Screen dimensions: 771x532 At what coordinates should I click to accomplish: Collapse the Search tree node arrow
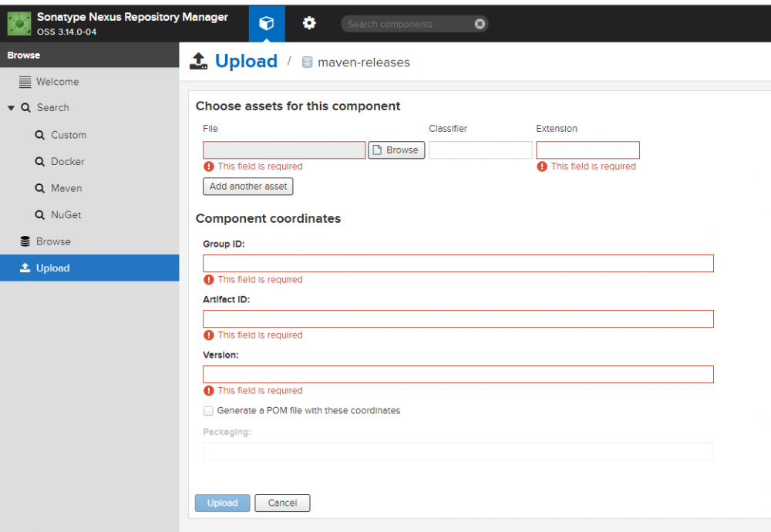11,108
